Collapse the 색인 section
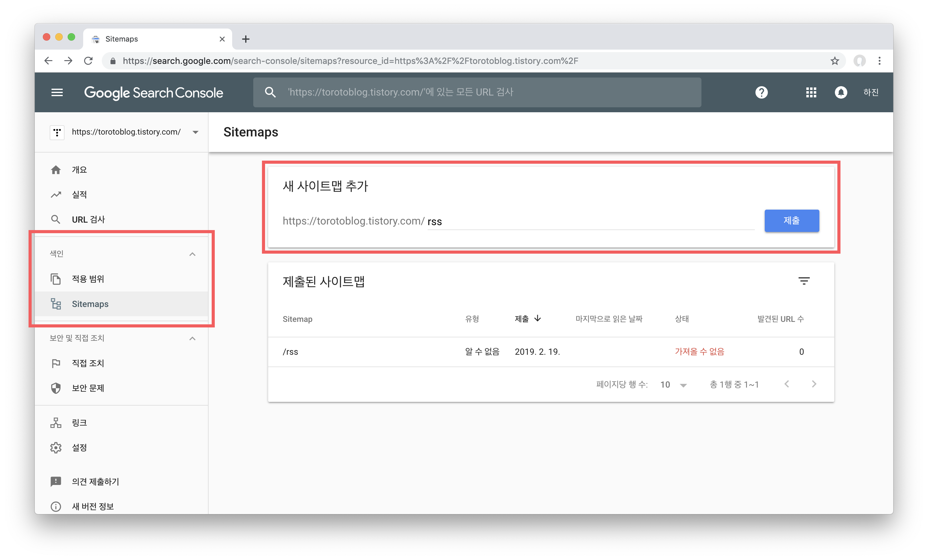 [x=192, y=254]
